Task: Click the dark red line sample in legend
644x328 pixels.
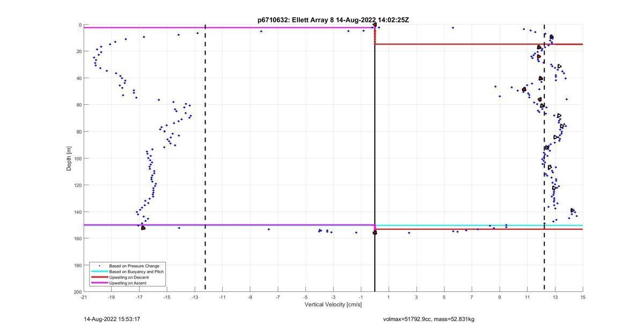Action: point(98,277)
